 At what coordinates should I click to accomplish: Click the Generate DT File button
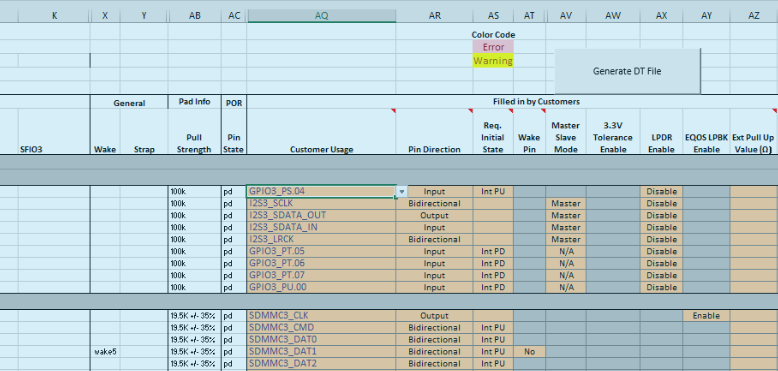[627, 71]
